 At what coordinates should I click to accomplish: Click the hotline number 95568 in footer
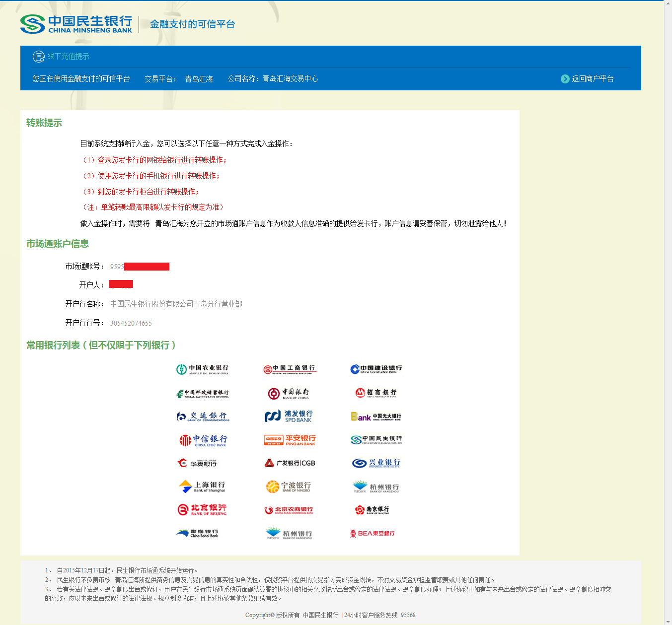coord(408,615)
